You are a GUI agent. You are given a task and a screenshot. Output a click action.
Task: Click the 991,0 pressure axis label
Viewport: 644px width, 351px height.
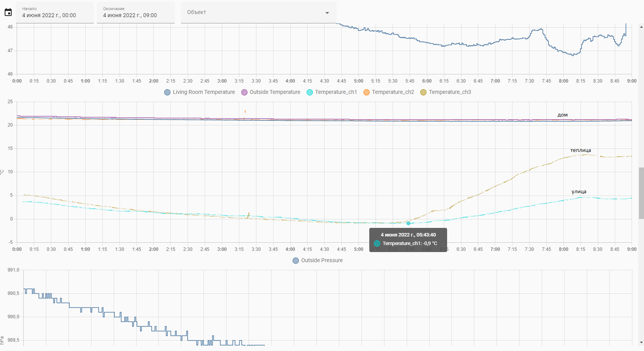(x=13, y=270)
